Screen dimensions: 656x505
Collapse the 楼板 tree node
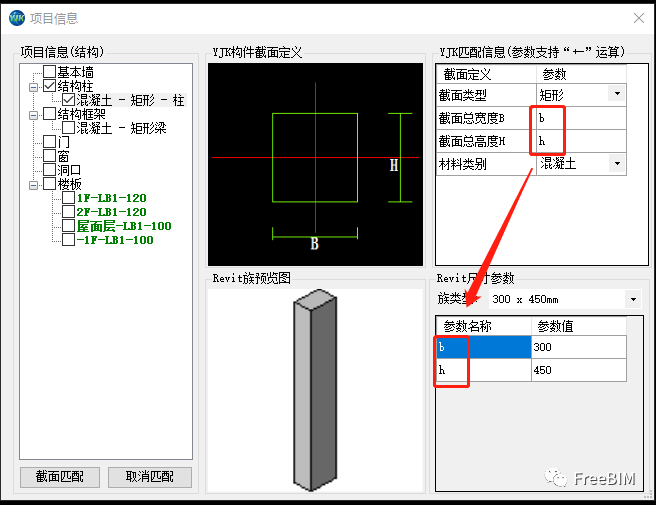click(34, 184)
